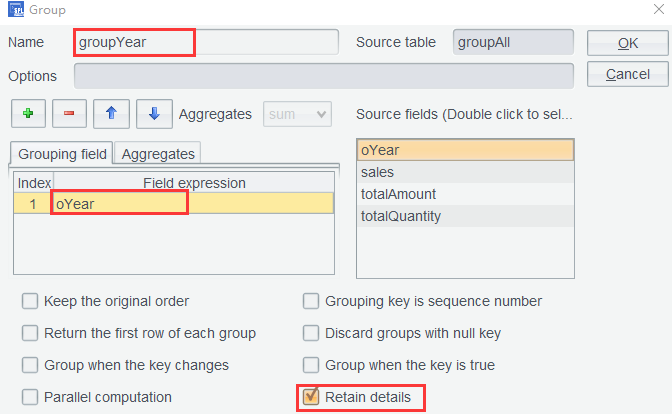Click the red minus delete-row icon
The height and width of the screenshot is (414, 672).
click(x=68, y=114)
